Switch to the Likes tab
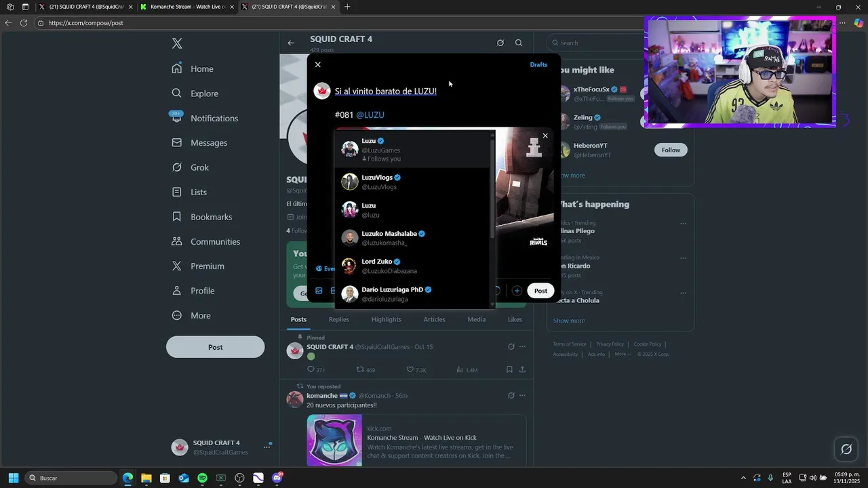This screenshot has width=868, height=488. click(515, 319)
